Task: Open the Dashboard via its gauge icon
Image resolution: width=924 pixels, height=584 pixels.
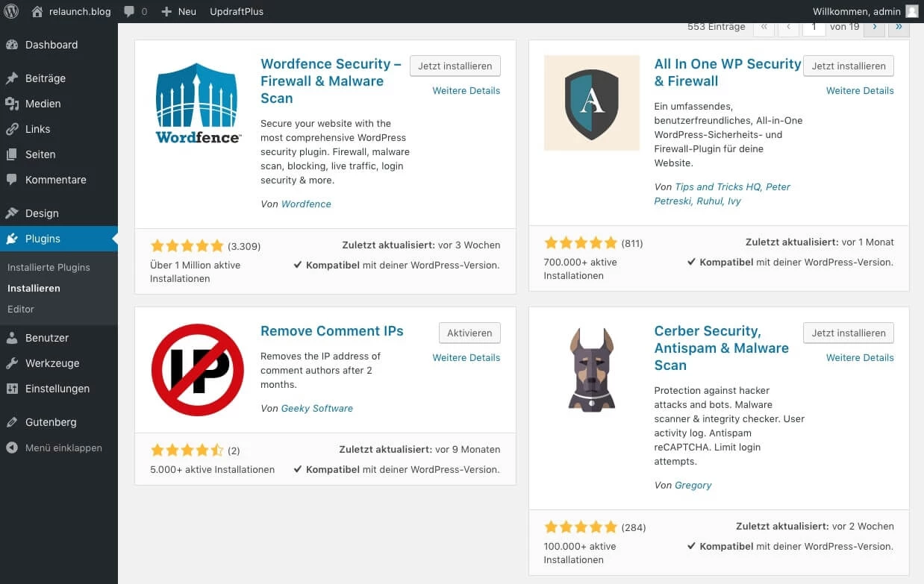Action: [x=15, y=45]
